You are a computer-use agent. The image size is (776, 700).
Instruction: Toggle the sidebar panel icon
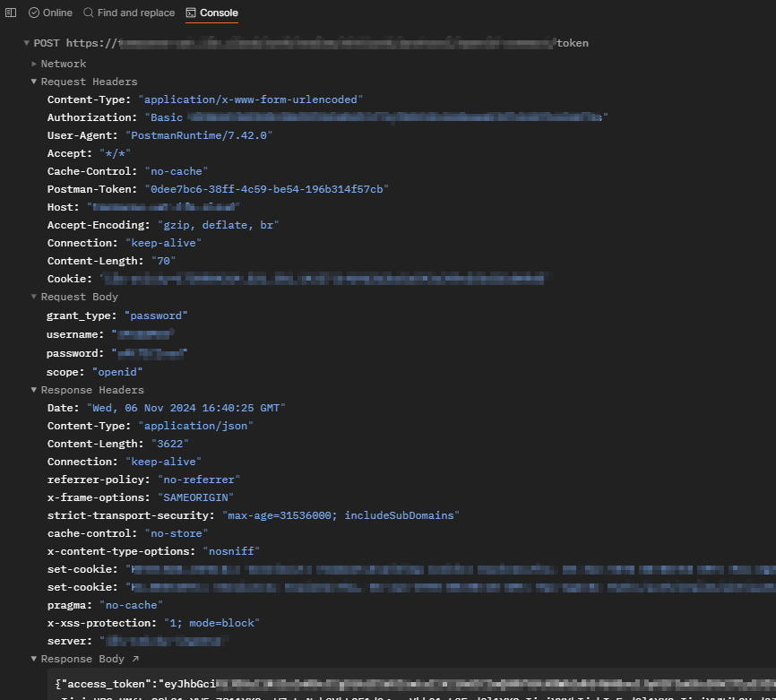click(x=11, y=13)
